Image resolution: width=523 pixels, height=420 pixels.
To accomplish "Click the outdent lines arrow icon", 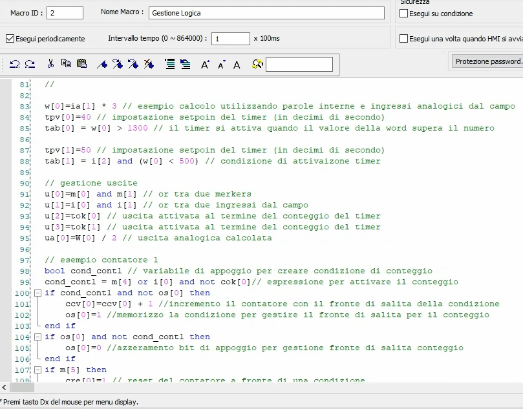I will point(185,64).
